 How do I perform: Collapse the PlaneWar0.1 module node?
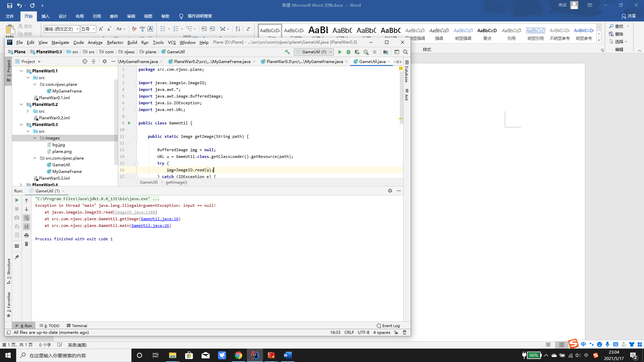(21, 71)
